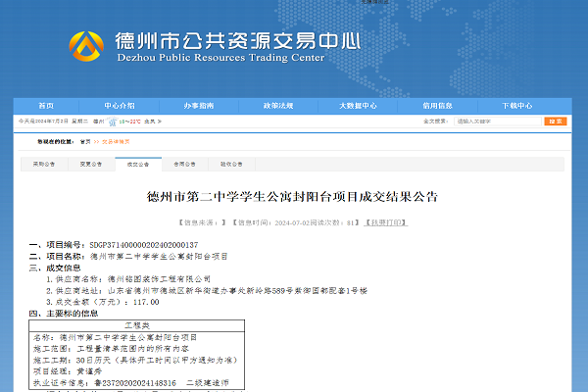
Task: Click the orange 搜索 button
Action: click(x=556, y=122)
